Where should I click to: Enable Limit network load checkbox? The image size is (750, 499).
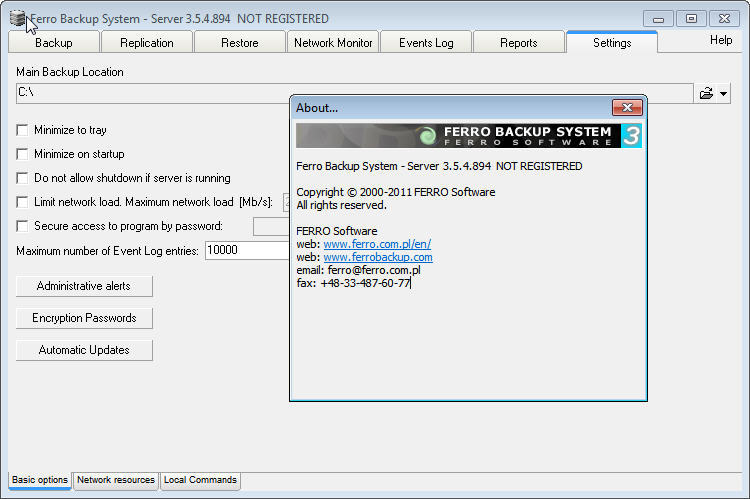[x=22, y=202]
